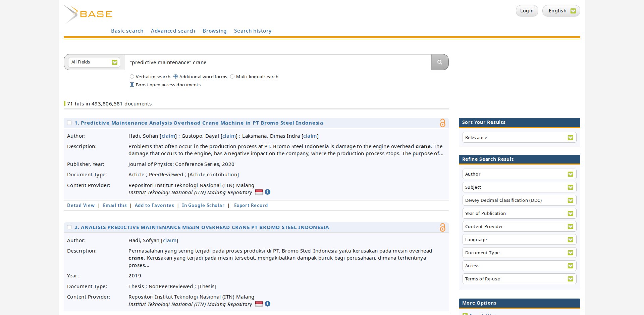
Task: Expand the Author refine filter
Action: coord(519,174)
